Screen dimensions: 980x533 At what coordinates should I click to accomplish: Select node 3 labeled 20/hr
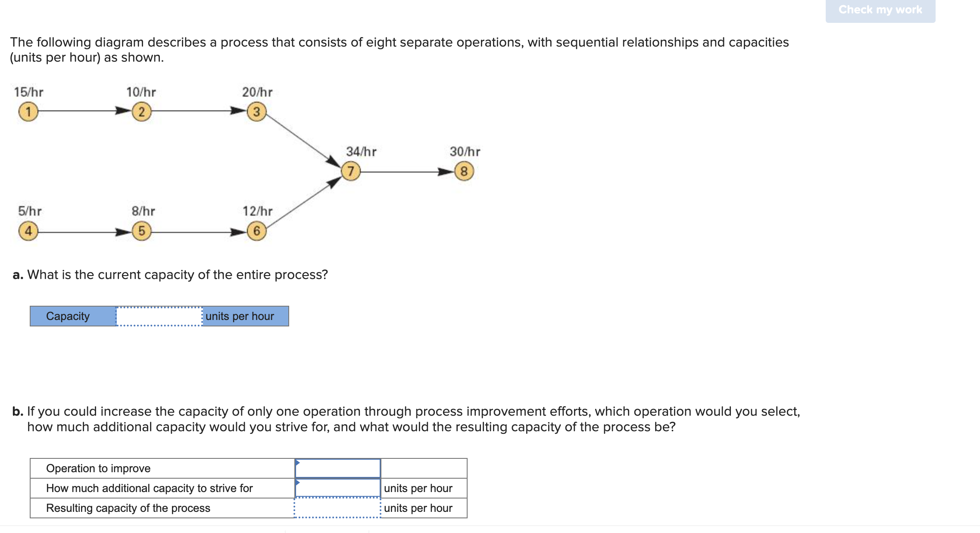256,112
